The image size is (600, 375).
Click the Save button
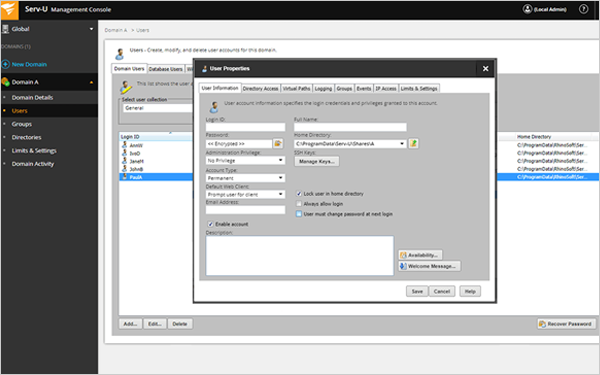coord(417,292)
